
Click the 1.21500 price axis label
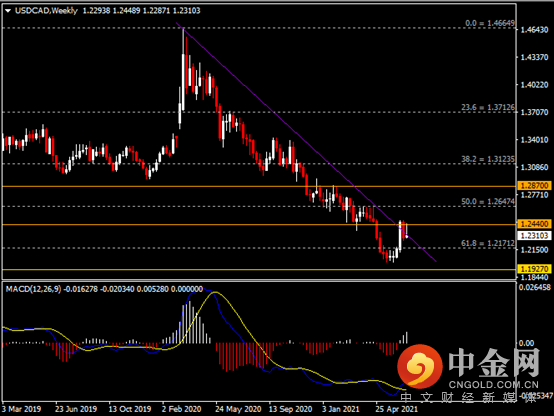tap(535, 250)
